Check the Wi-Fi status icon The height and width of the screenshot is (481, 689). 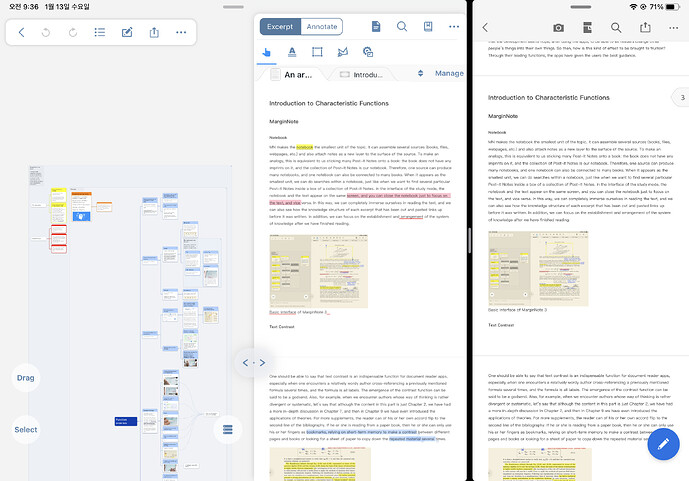(x=633, y=7)
